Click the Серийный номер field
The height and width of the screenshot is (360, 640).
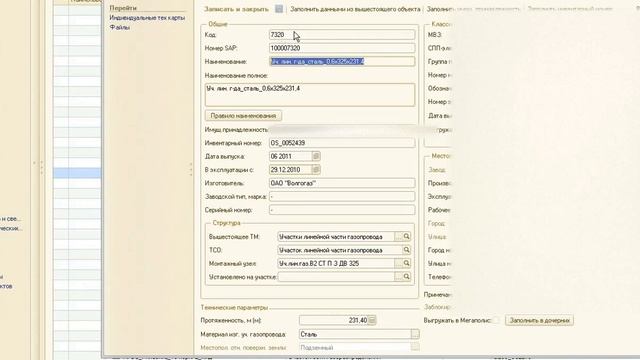coord(342,210)
